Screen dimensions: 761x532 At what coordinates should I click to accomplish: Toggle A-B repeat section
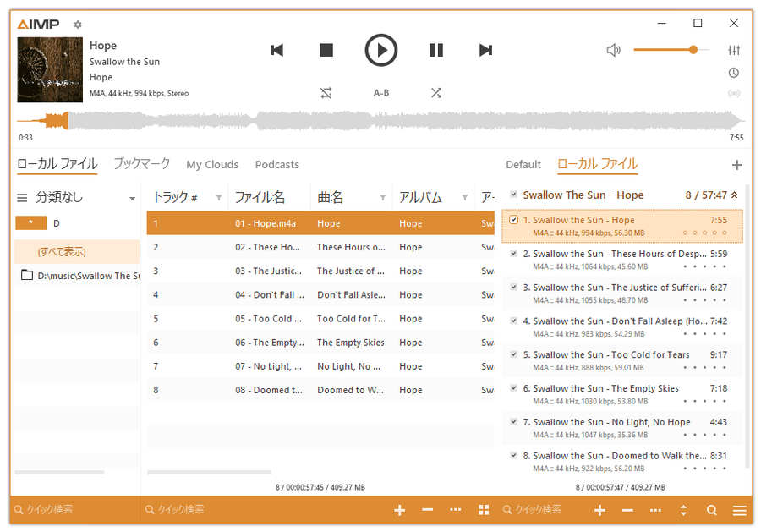(x=381, y=93)
